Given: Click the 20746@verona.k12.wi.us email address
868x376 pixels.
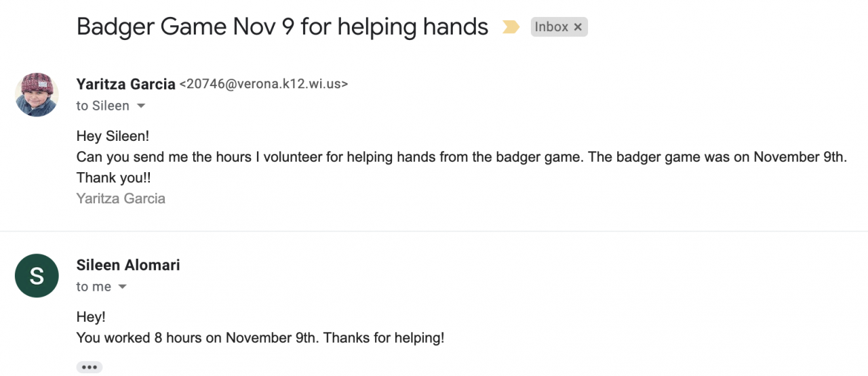Looking at the screenshot, I should click(x=263, y=85).
